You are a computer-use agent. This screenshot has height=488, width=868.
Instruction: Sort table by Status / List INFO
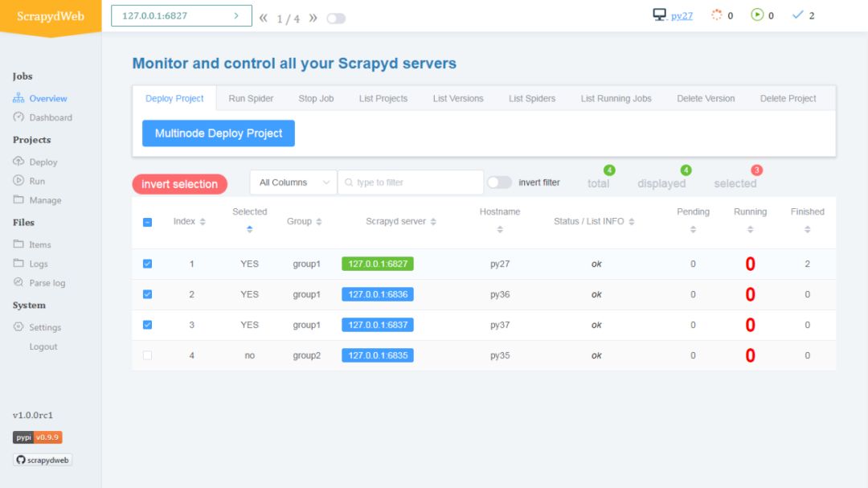632,222
